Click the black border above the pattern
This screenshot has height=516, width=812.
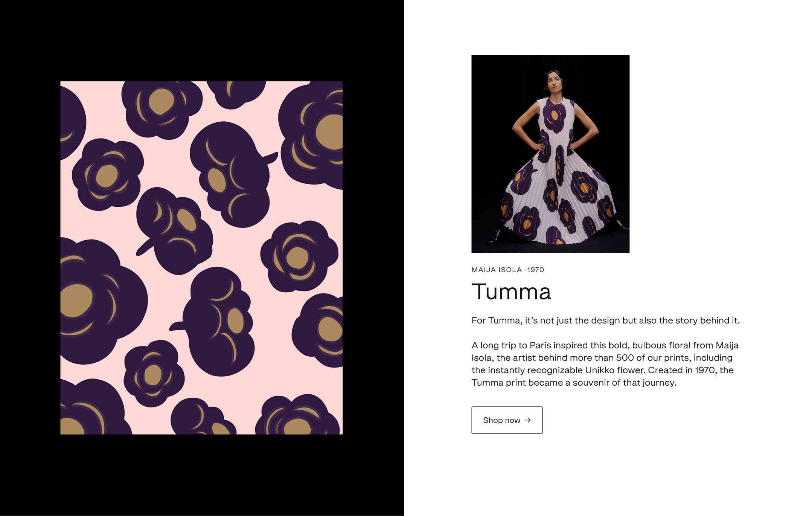(x=201, y=41)
